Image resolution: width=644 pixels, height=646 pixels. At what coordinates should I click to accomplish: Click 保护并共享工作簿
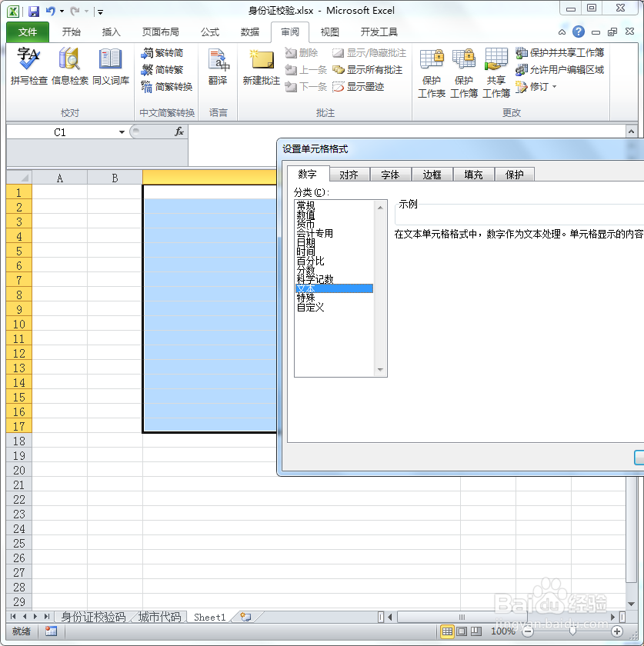click(x=559, y=53)
